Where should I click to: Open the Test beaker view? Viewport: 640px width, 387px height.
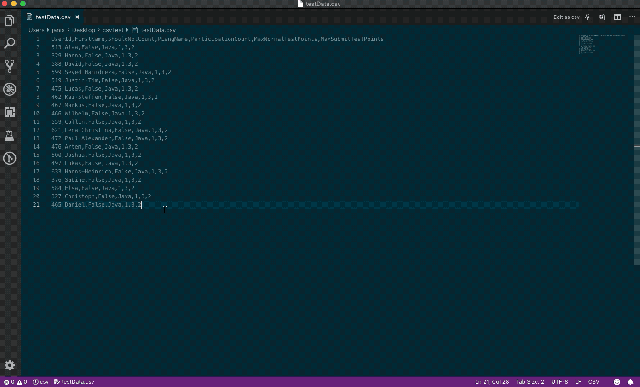(9, 136)
